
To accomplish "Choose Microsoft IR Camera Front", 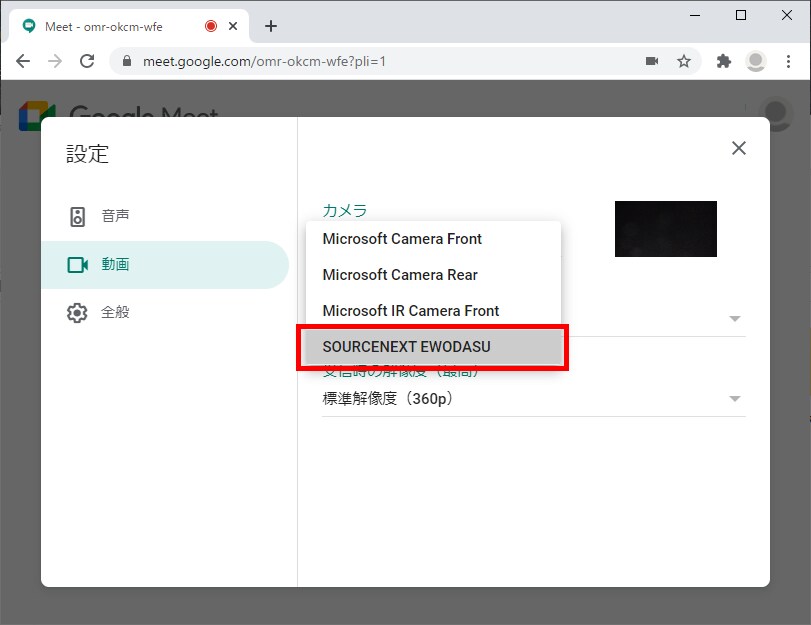I will click(433, 311).
